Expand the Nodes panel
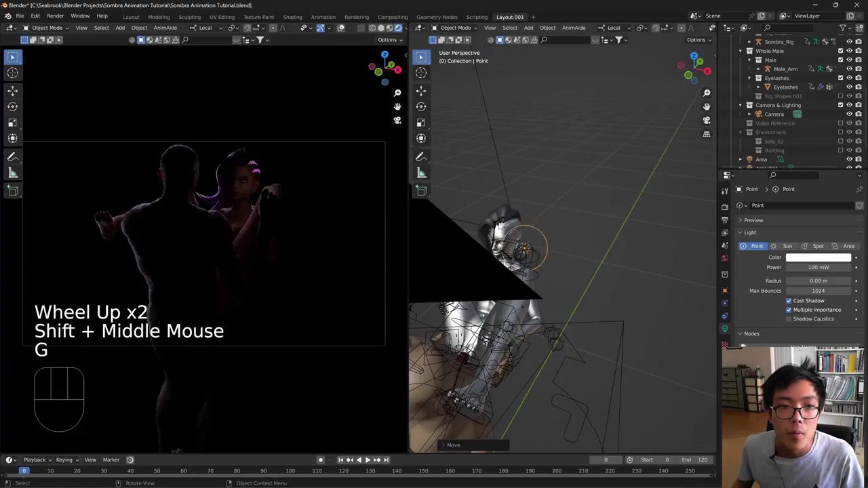The width and height of the screenshot is (868, 488). (751, 333)
